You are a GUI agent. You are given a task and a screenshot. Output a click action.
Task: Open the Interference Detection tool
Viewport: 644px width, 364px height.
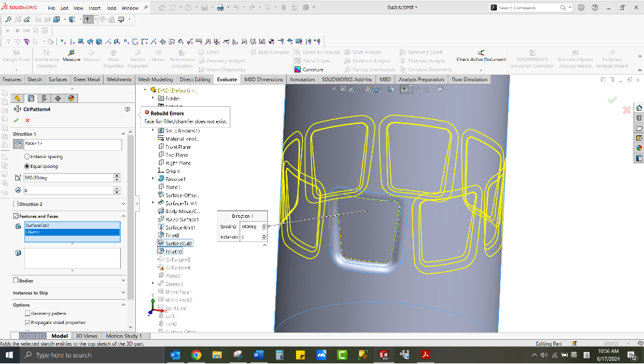(x=47, y=59)
